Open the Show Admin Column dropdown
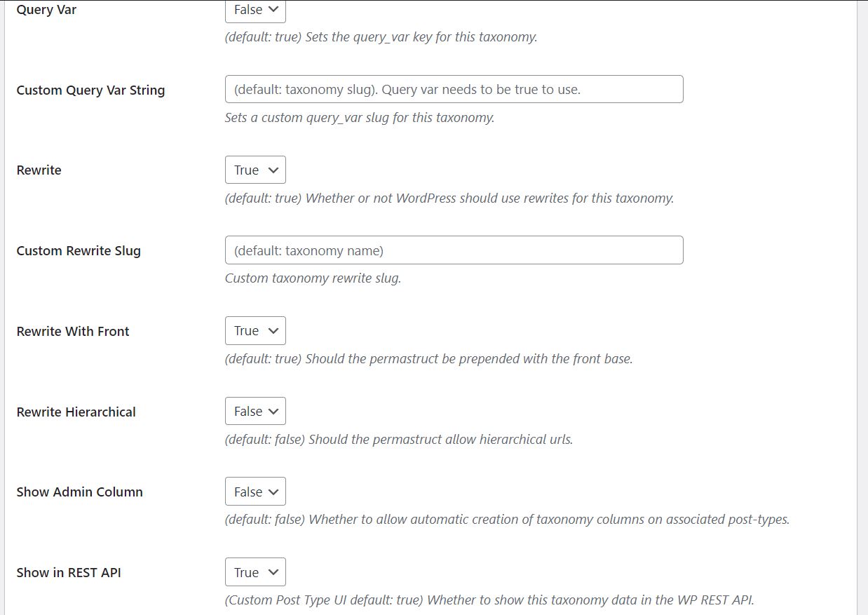The height and width of the screenshot is (615, 868). (255, 492)
